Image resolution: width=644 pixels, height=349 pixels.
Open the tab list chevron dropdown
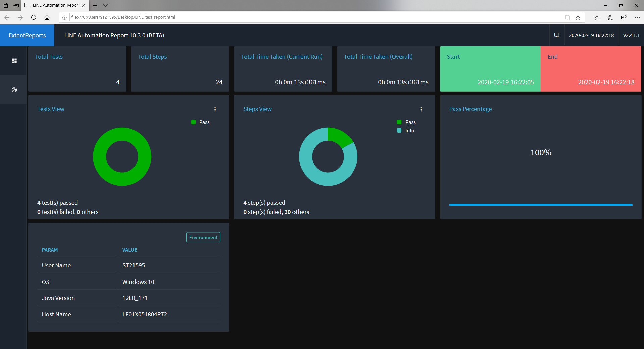105,5
